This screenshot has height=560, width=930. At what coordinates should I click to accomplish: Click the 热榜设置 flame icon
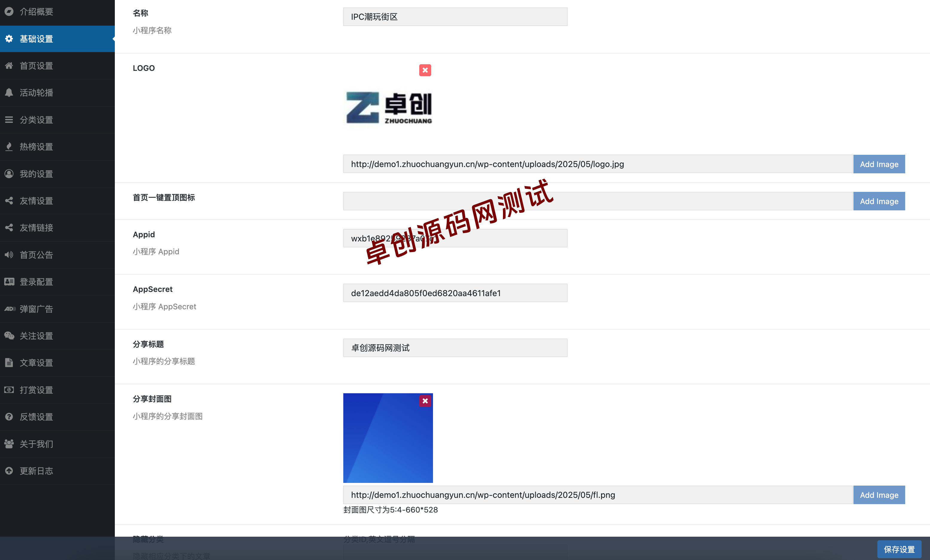9,146
